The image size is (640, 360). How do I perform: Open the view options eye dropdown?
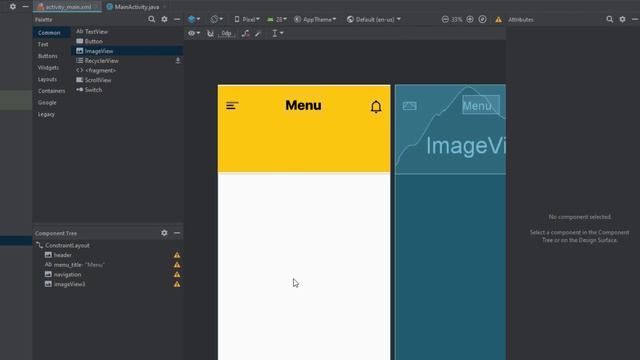click(194, 33)
